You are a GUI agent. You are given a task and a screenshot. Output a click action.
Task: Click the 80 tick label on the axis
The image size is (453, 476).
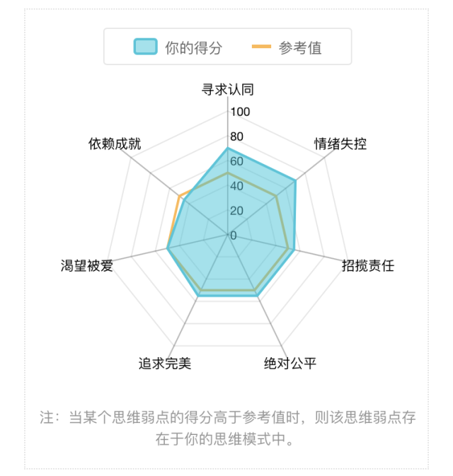(x=237, y=137)
